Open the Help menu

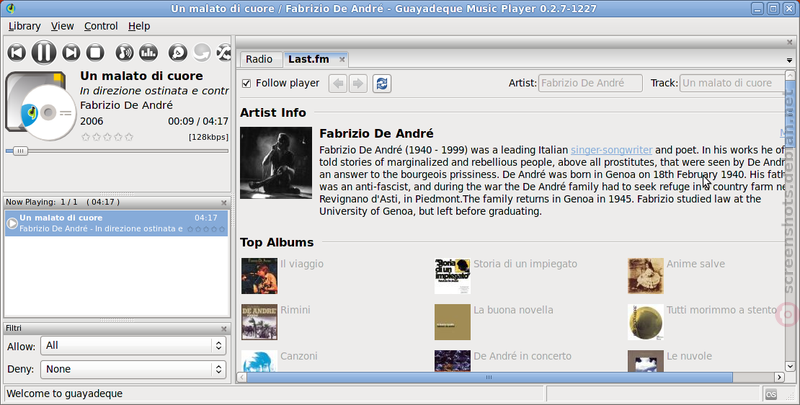(x=139, y=26)
